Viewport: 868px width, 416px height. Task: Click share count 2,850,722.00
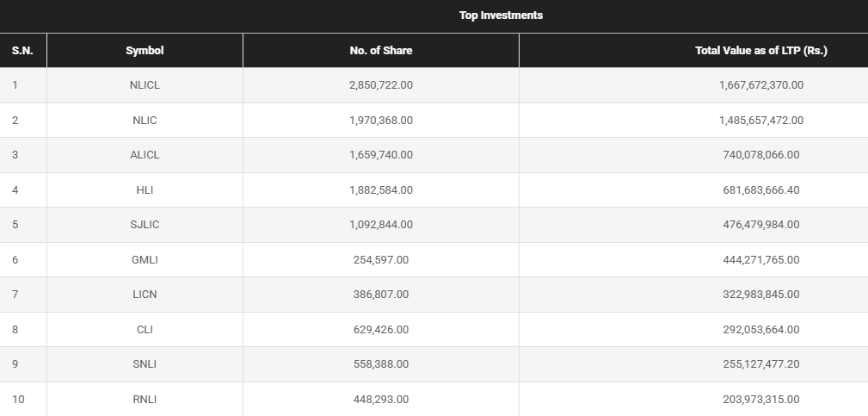(380, 85)
